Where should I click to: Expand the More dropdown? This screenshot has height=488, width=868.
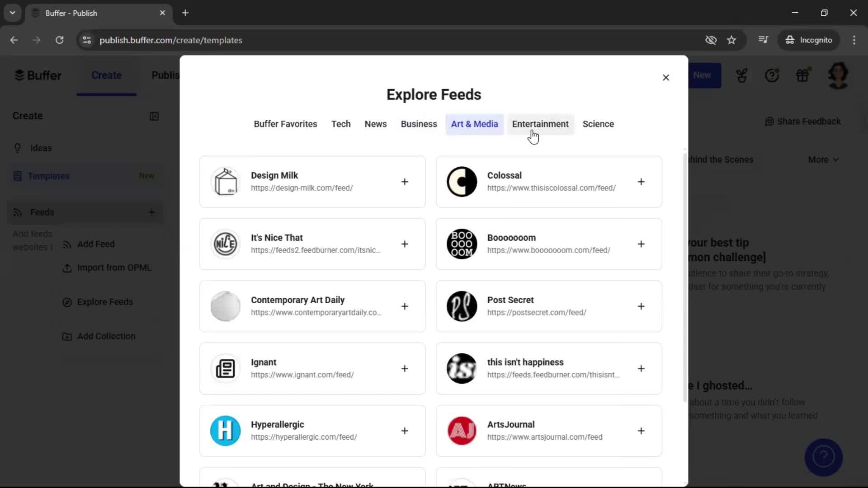coord(823,160)
